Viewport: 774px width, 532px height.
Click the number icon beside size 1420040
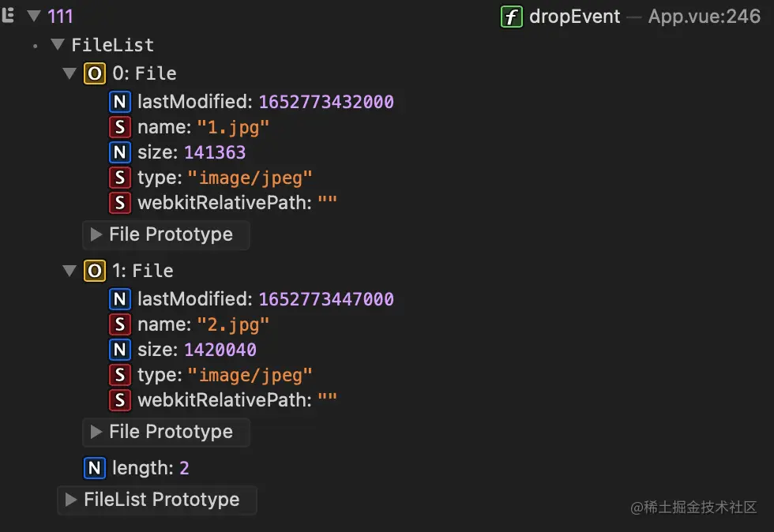pyautogui.click(x=120, y=350)
